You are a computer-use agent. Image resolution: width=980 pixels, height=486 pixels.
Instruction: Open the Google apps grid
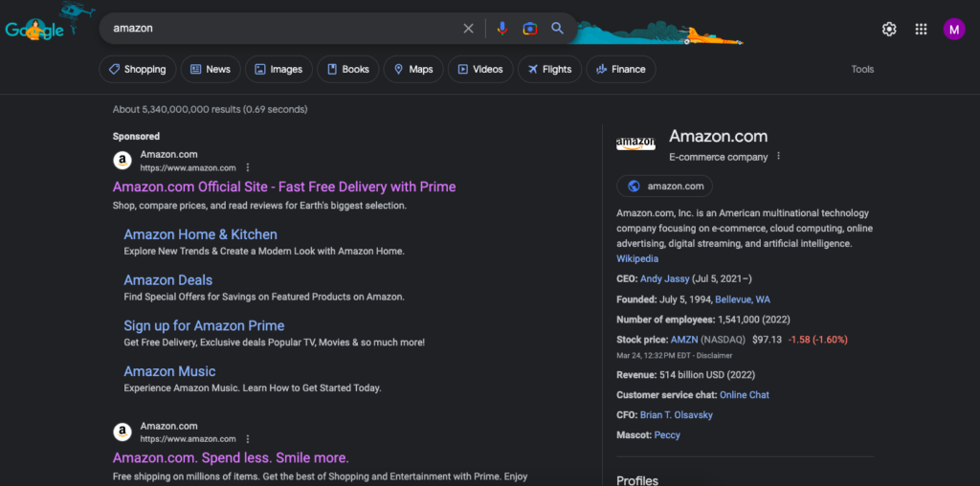[x=921, y=29]
